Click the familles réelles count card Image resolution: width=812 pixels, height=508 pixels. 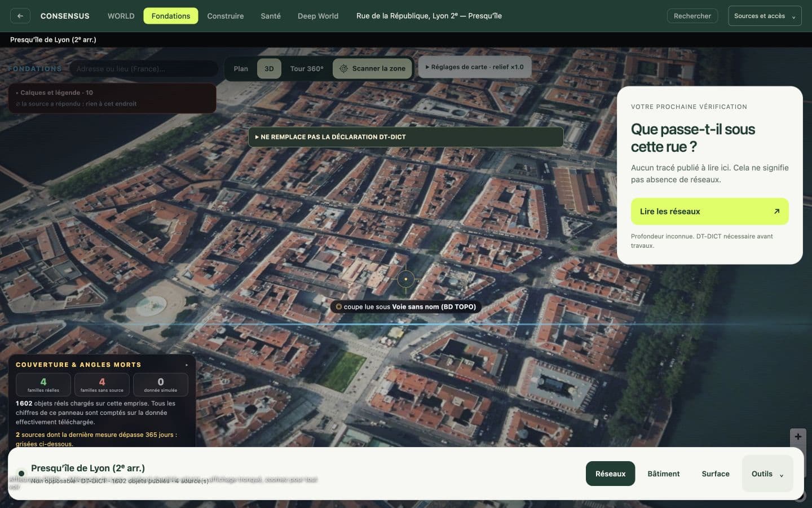tap(43, 384)
